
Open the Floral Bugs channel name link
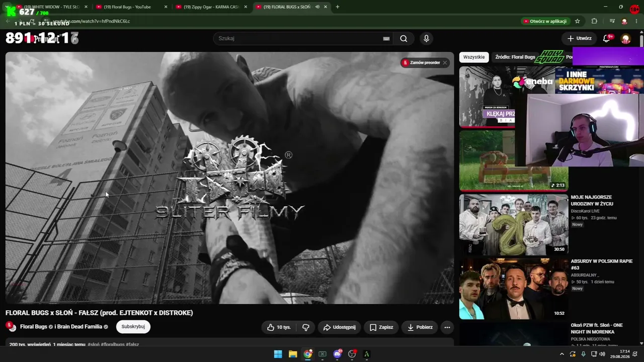(34, 327)
